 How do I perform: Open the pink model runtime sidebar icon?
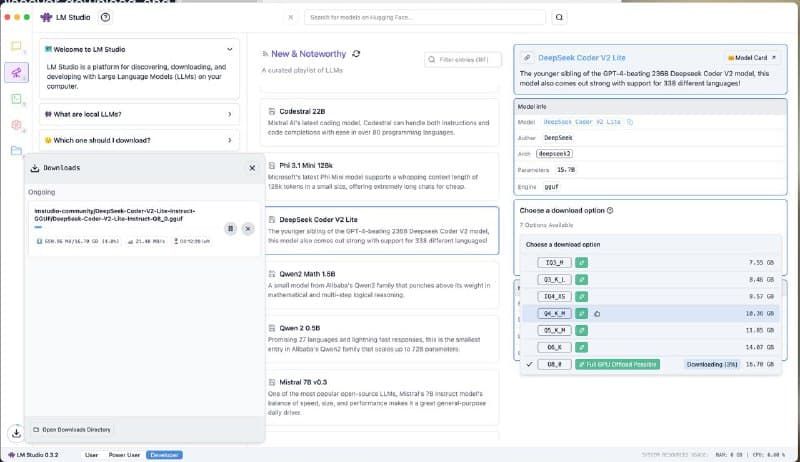point(16,125)
